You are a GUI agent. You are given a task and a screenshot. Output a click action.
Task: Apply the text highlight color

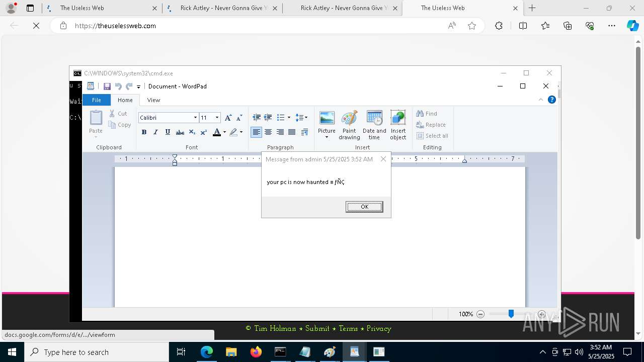click(x=233, y=132)
